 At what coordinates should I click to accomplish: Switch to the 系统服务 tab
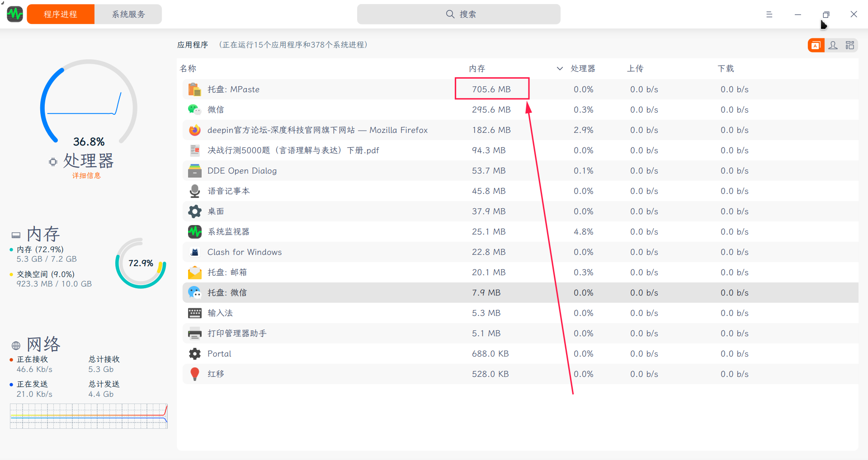pos(128,14)
